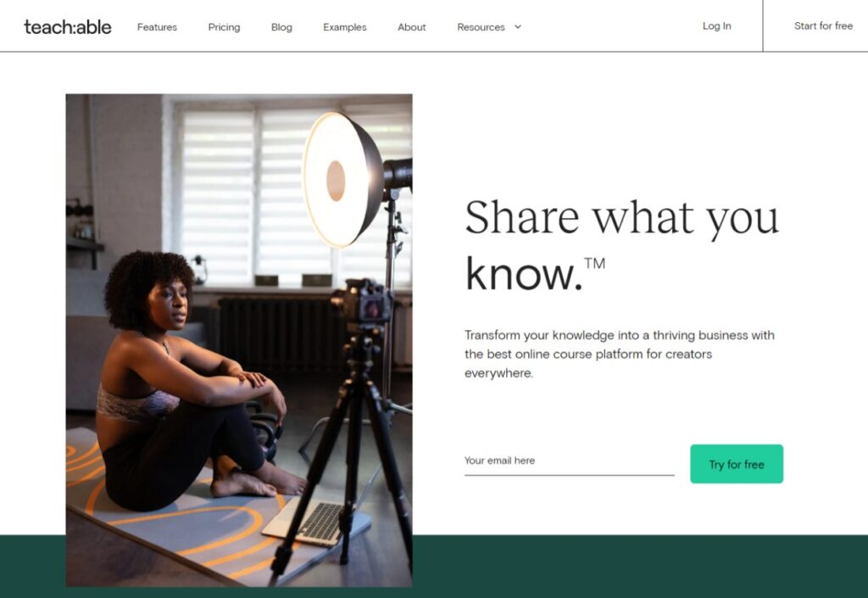Click the teach:able logo
This screenshot has width=868, height=598.
click(x=68, y=27)
